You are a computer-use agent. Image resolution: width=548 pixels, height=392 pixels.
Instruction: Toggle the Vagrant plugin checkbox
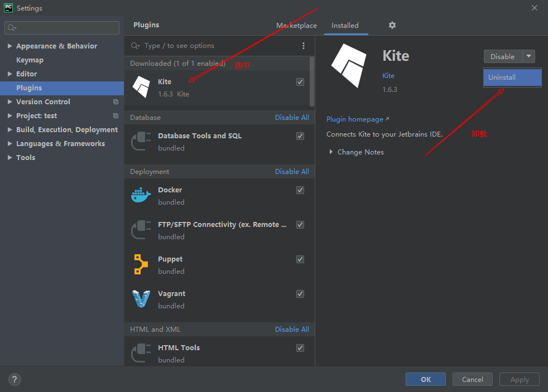click(x=300, y=293)
